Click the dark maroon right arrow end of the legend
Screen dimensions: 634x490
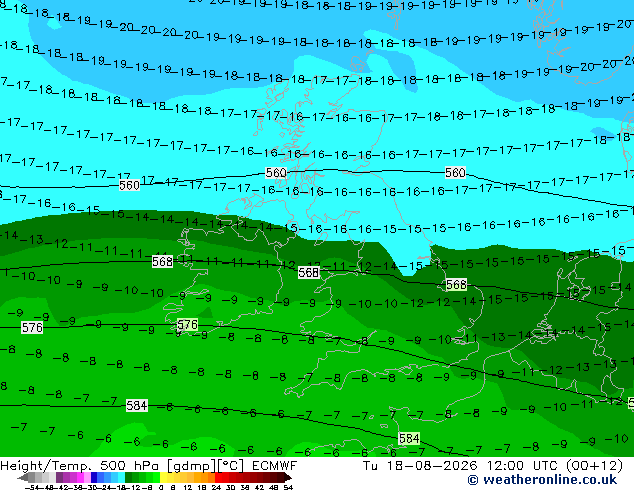coord(287,477)
